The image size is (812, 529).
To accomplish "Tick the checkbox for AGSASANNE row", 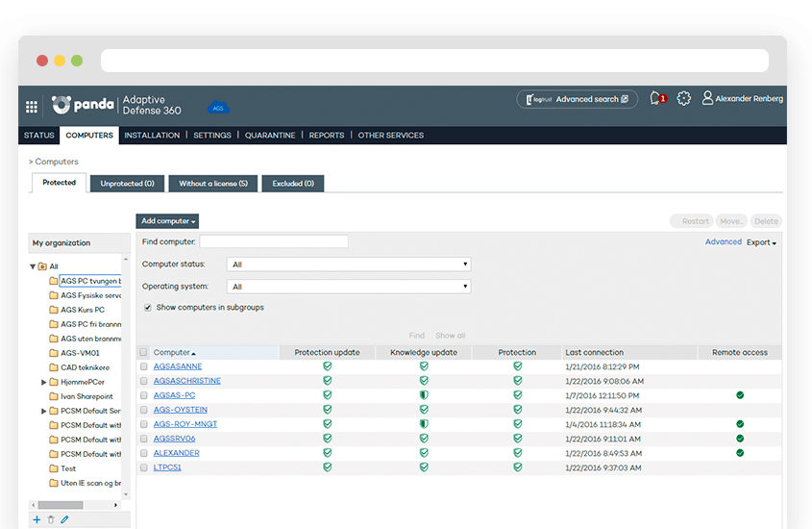I will pos(144,366).
